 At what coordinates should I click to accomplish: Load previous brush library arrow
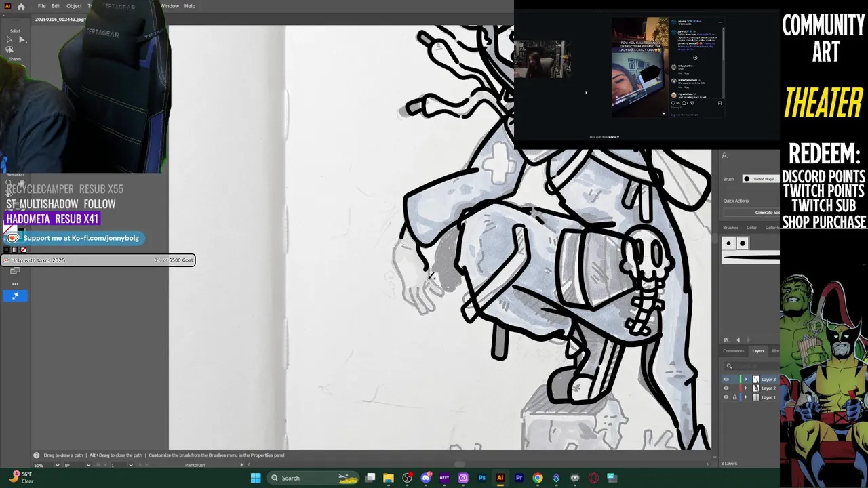[x=738, y=340]
